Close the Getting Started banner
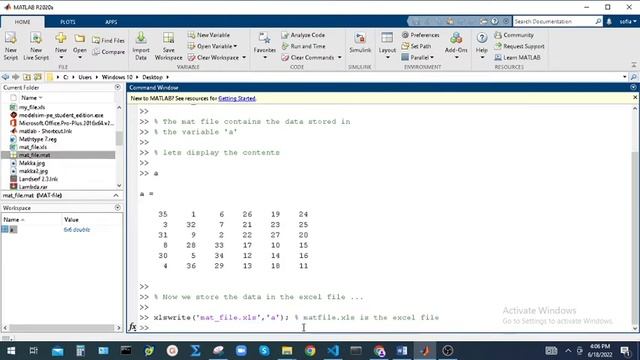Viewport: 640px width, 360px height. coord(635,98)
